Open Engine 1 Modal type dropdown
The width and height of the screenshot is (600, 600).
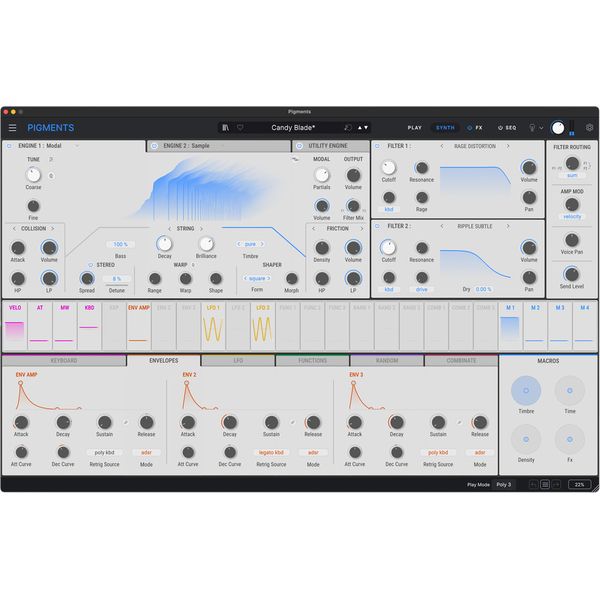coord(77,146)
